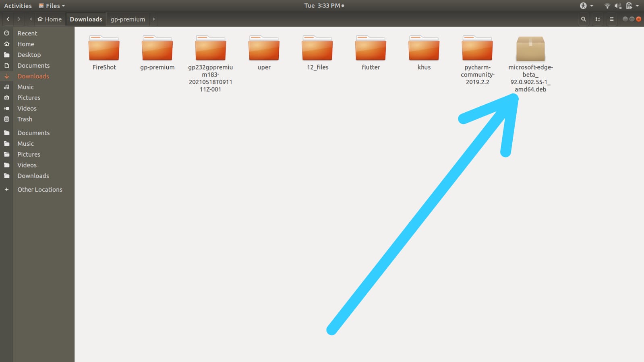
Task: Open the bookmarked Videos folder
Action: tap(37, 165)
